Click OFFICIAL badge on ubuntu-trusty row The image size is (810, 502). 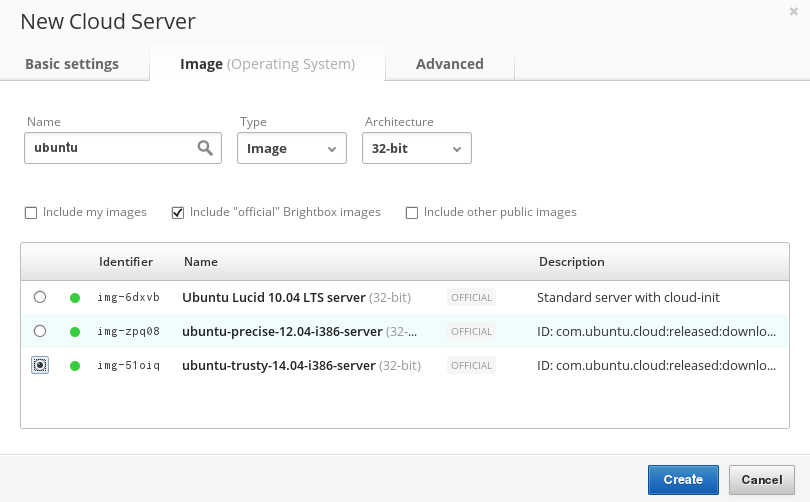pos(471,366)
